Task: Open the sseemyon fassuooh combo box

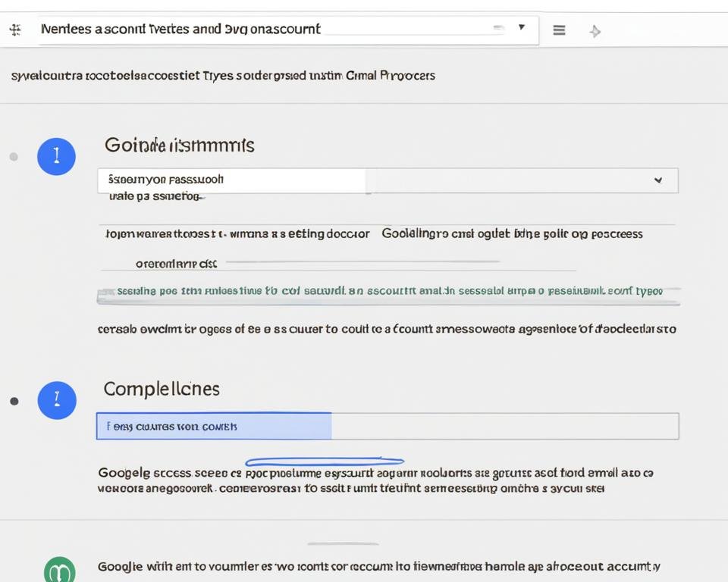Action: (387, 180)
